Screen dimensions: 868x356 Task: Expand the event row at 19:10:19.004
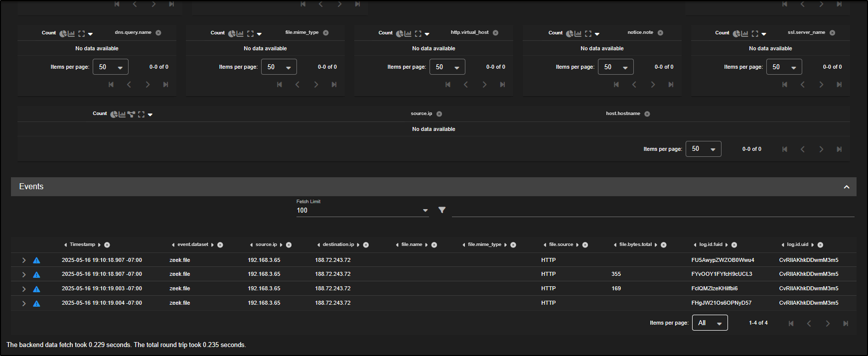23,303
